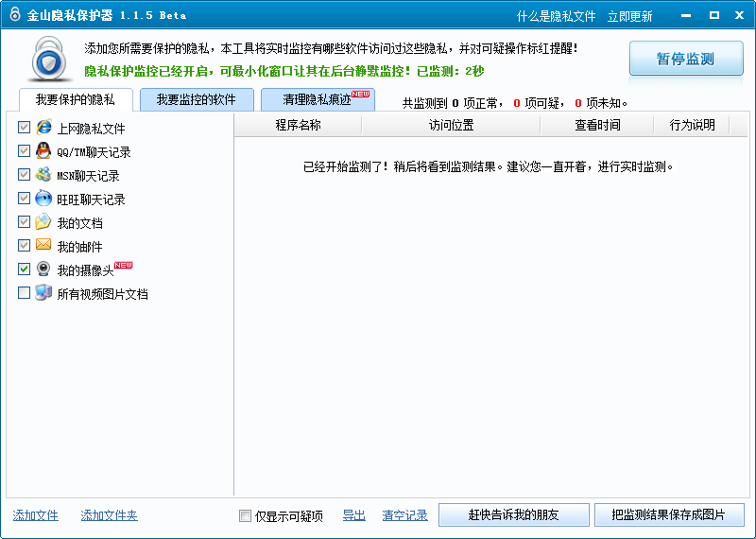Click the Internet Explorer privacy files icon
This screenshot has height=539, width=756.
pos(43,128)
